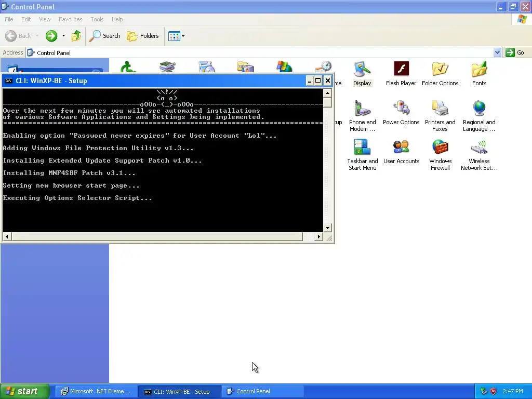Click the CLI window title bar icon

8,81
